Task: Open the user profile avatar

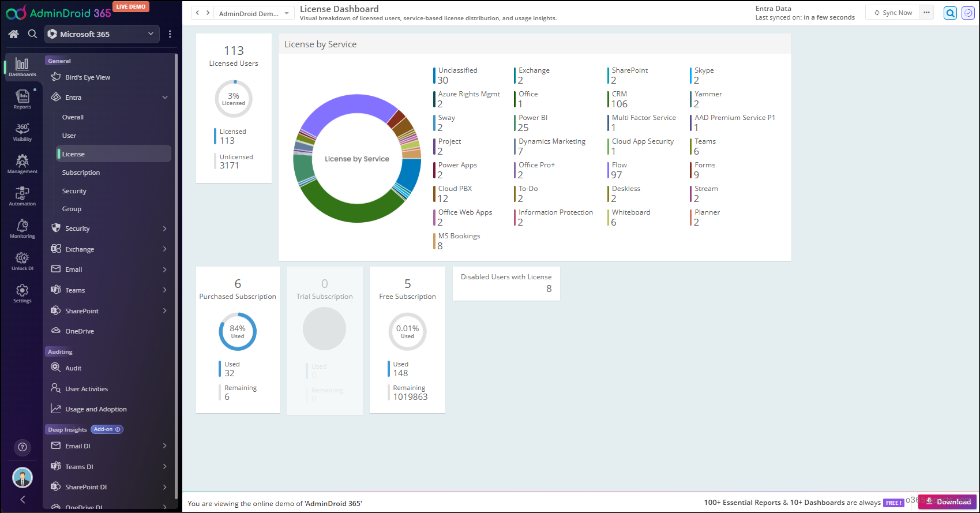Action: click(x=22, y=477)
